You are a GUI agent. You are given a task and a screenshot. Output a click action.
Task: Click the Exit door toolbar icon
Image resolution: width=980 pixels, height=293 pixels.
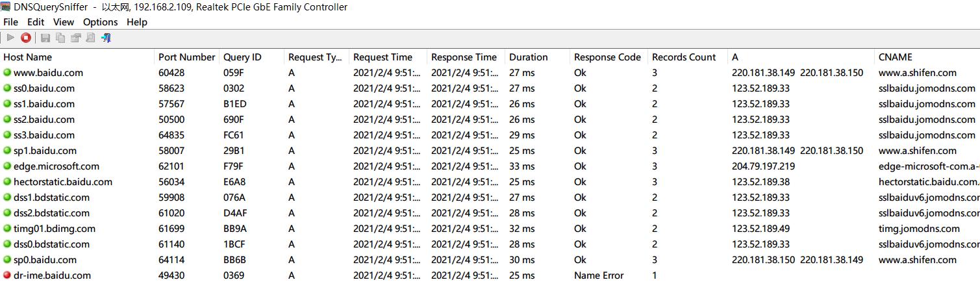[x=106, y=38]
